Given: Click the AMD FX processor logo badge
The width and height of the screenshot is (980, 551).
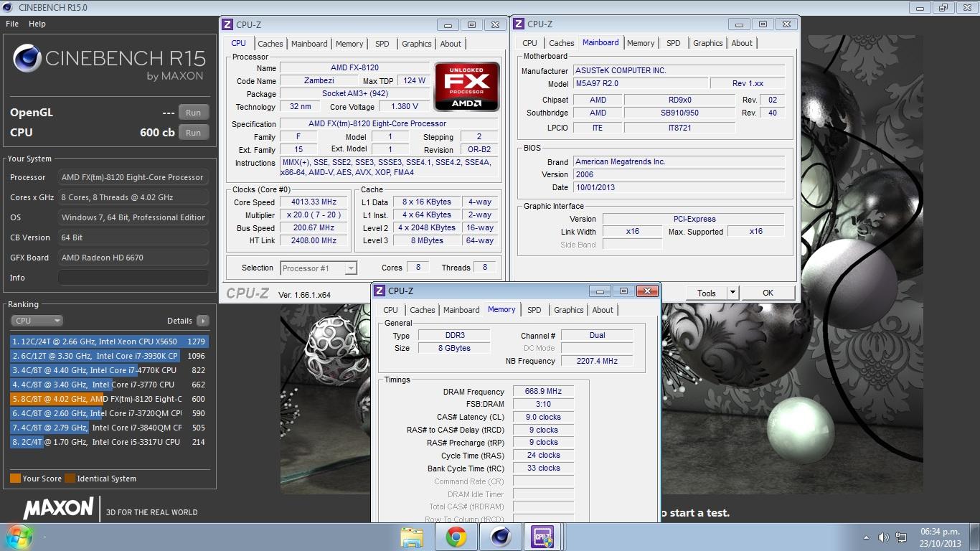Looking at the screenshot, I should click(x=467, y=86).
